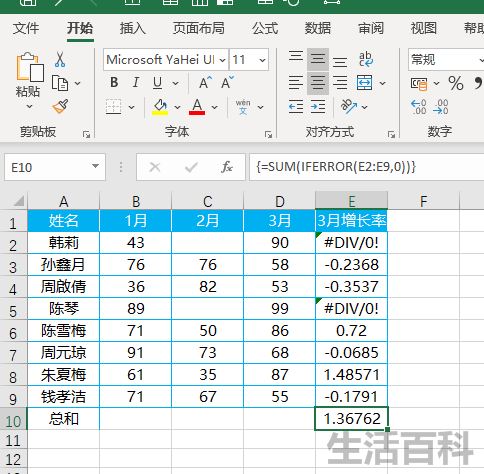Select the 陈雪梅 name cell
484x474 pixels.
[63, 331]
